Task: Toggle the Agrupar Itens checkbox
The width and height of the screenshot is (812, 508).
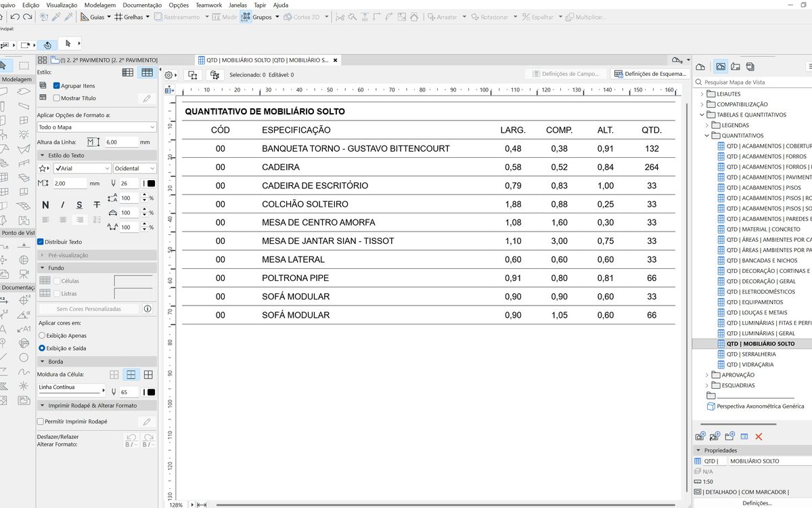Action: click(57, 86)
